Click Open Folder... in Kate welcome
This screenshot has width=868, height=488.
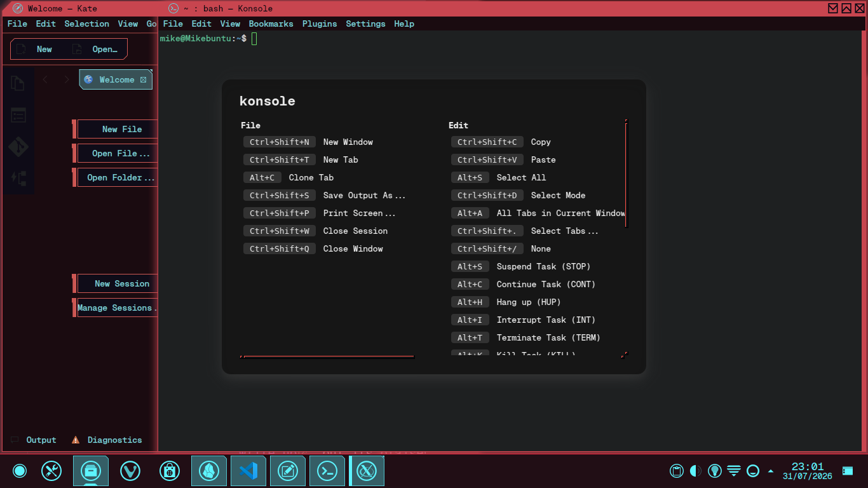(x=117, y=177)
